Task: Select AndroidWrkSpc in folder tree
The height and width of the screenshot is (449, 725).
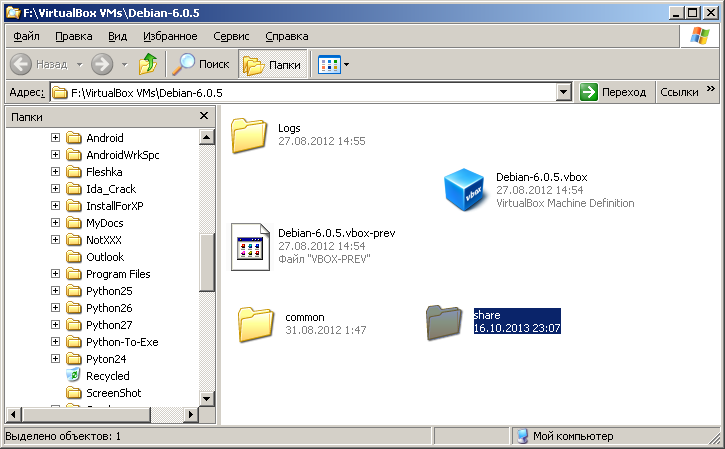Action: click(123, 155)
